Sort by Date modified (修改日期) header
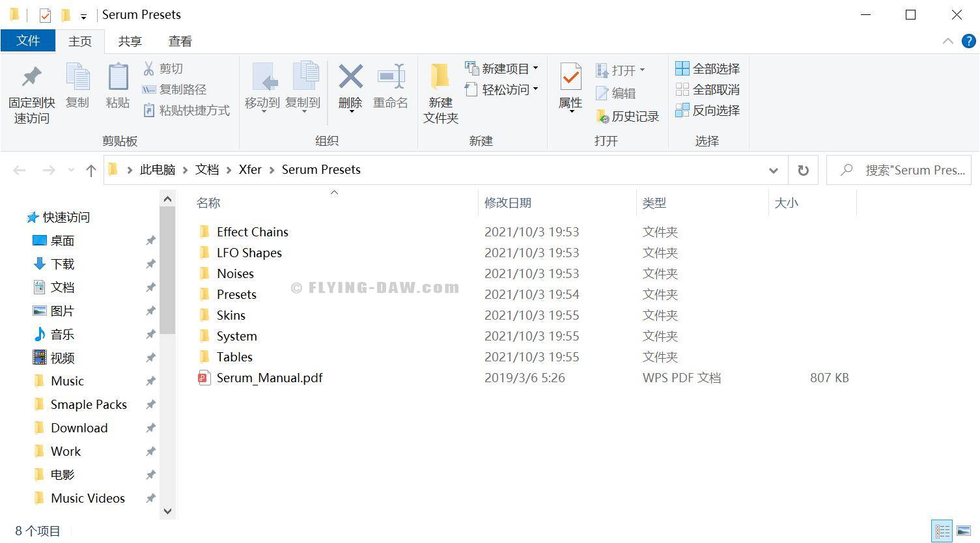Screen dimensions: 980x543 click(508, 203)
